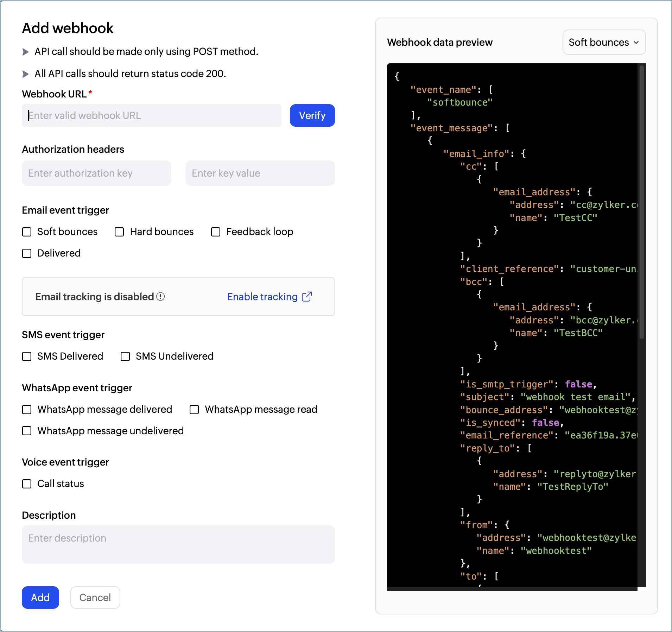Enable the Soft bounces checkbox
The height and width of the screenshot is (632, 672).
click(x=27, y=232)
